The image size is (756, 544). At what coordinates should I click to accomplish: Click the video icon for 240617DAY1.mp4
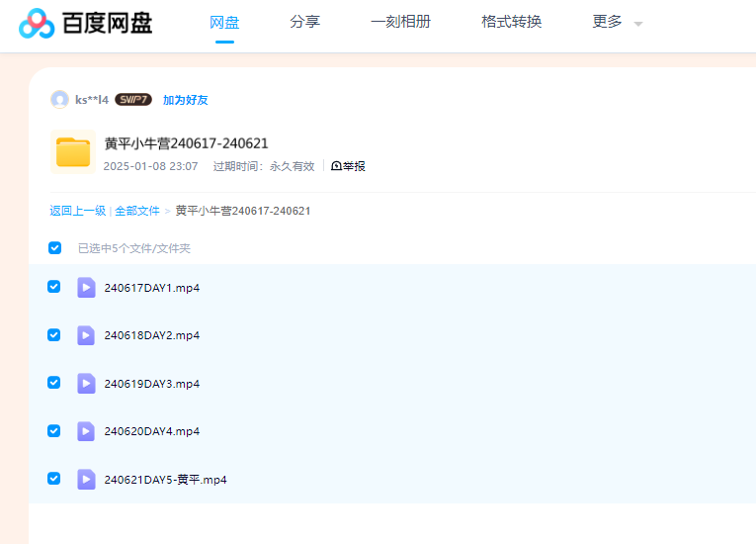click(x=86, y=287)
